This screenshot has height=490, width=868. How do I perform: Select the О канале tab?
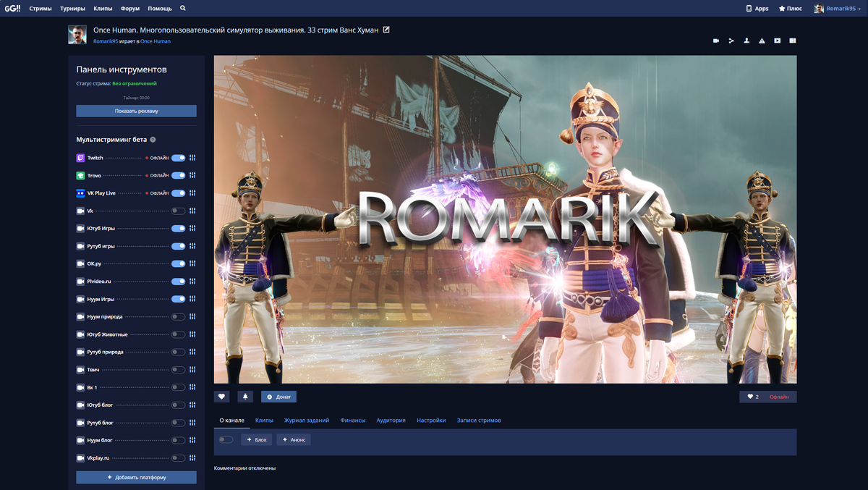(x=232, y=420)
